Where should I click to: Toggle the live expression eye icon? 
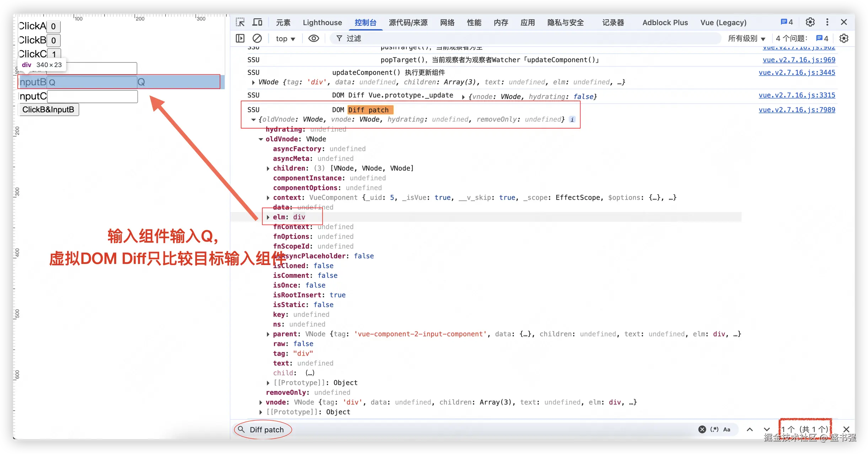click(314, 38)
